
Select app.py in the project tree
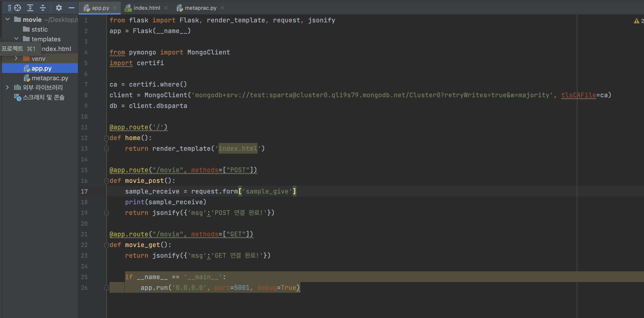pos(40,68)
